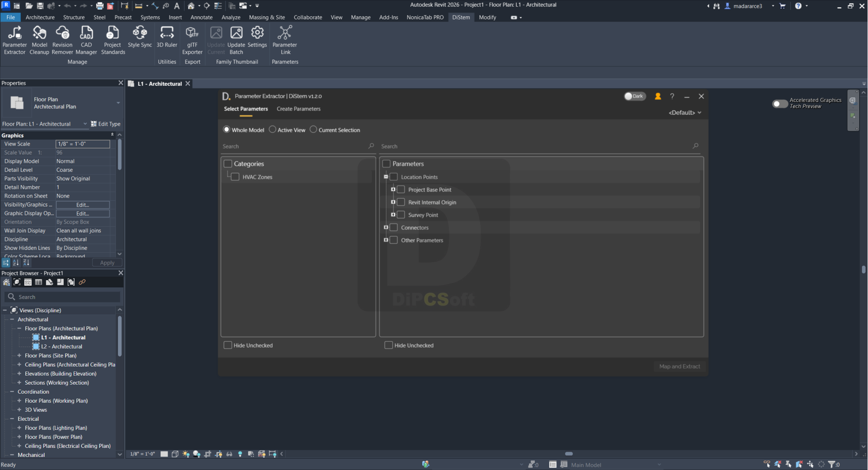This screenshot has width=868, height=470.
Task: Open the NonicaTab PRO ribbon tab
Action: pyautogui.click(x=425, y=17)
